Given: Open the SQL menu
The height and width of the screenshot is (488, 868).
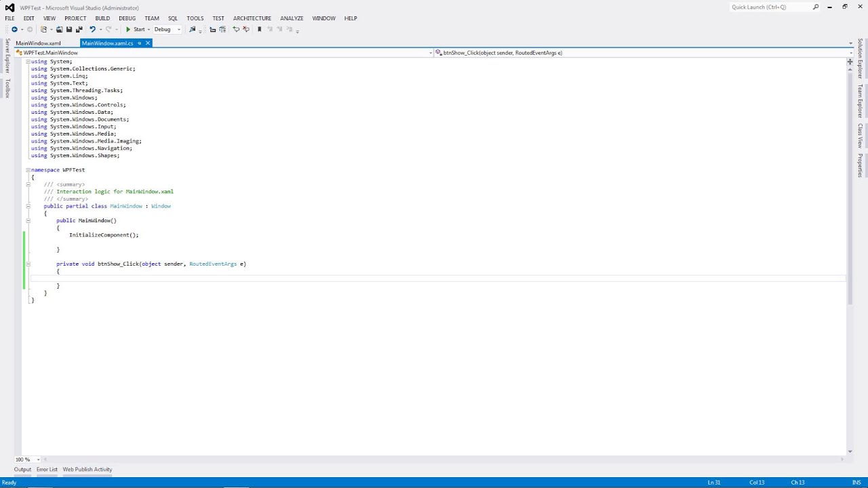Looking at the screenshot, I should click(x=173, y=18).
